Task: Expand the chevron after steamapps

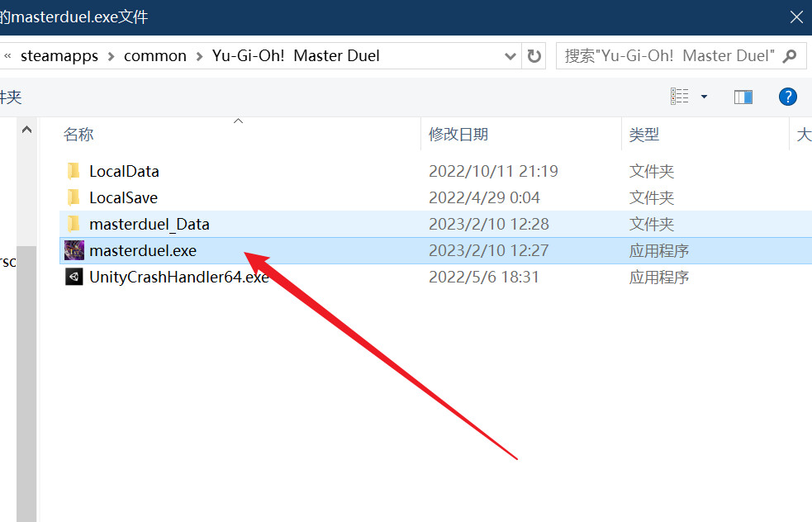Action: point(111,56)
